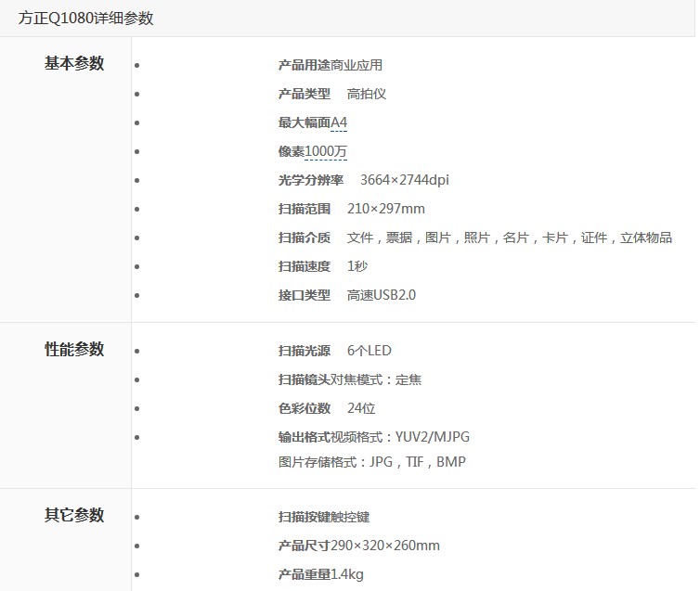Click the 输出格式 label
This screenshot has height=591, width=700.
point(304,437)
